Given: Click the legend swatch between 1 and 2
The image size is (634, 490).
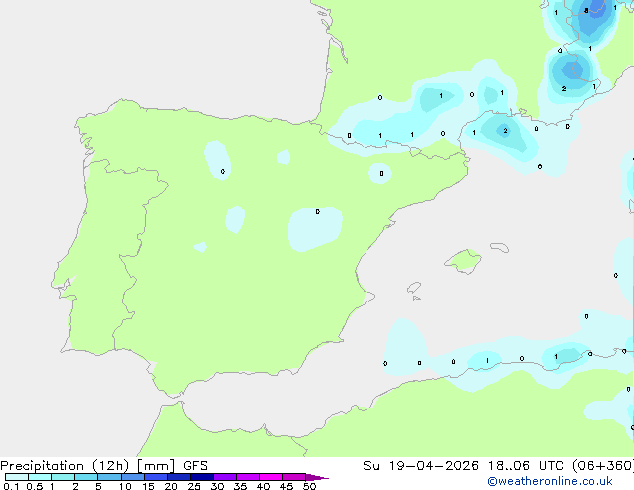Looking at the screenshot, I should click(x=63, y=477).
